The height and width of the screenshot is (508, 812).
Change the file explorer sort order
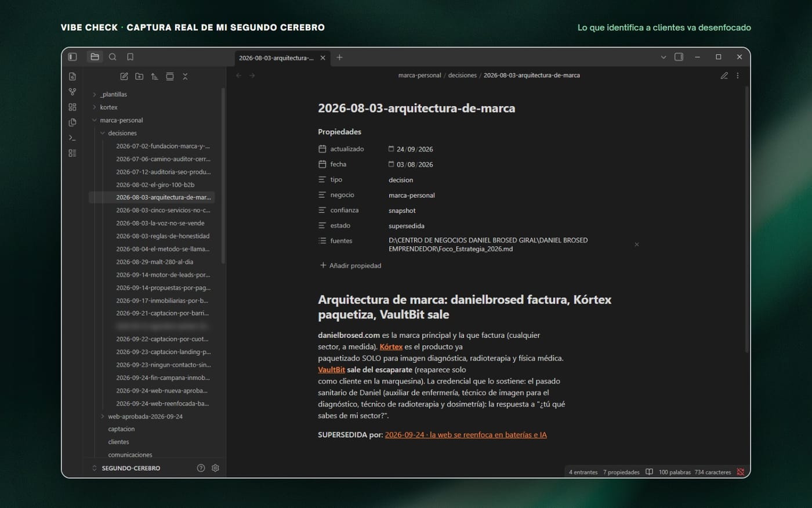tap(154, 77)
